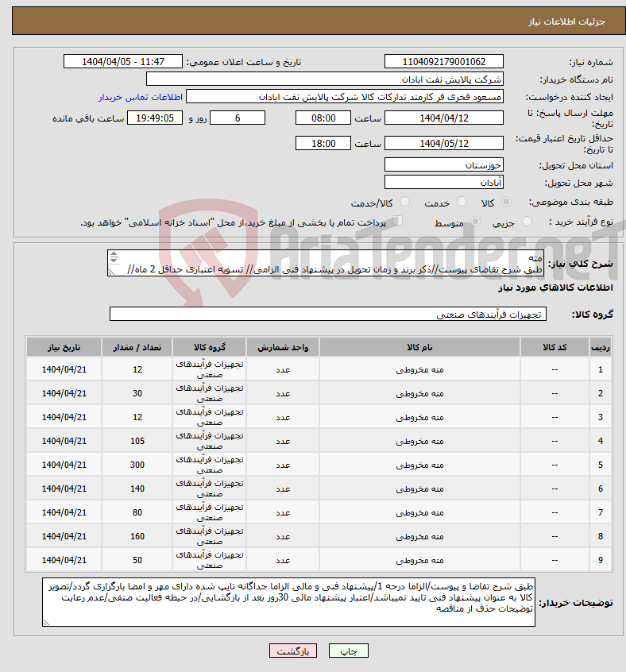Click the date 1404/04/21 in row 9
Image resolution: width=626 pixels, height=672 pixels.
[64, 560]
